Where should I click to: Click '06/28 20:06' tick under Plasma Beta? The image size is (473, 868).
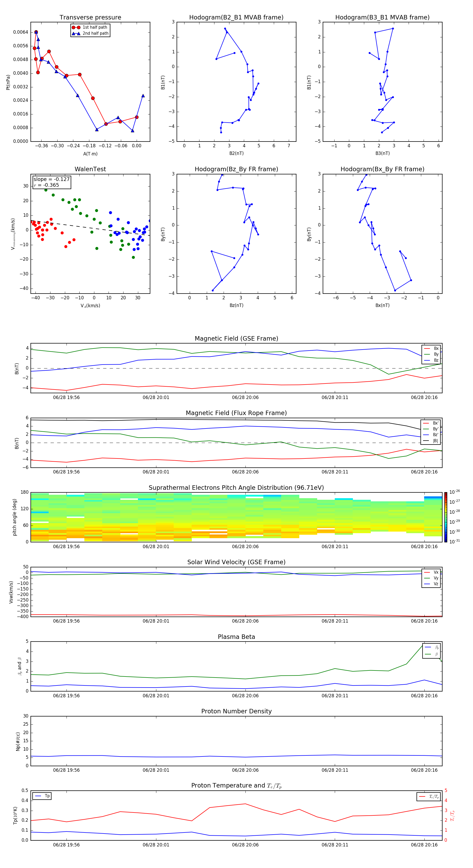click(245, 696)
